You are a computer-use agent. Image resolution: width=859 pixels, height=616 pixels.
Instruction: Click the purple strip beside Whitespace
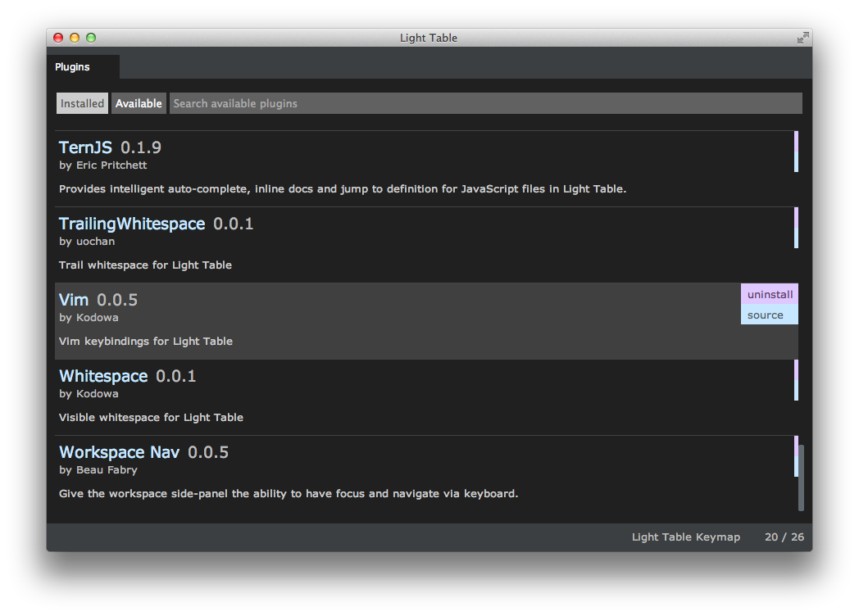tap(796, 369)
